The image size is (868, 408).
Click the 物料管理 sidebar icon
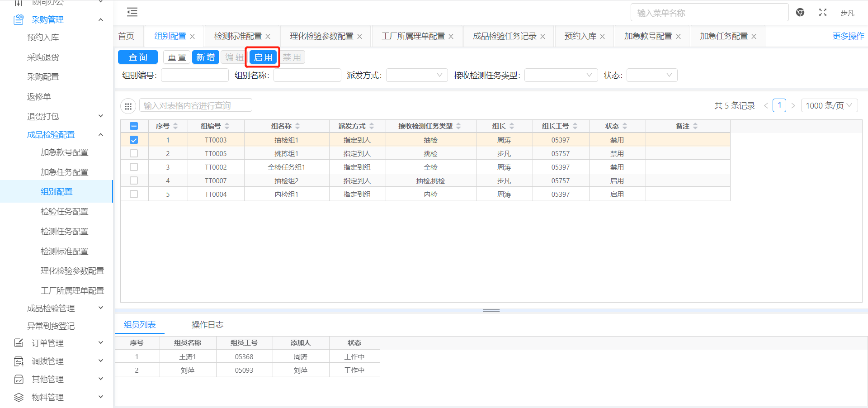click(x=19, y=397)
